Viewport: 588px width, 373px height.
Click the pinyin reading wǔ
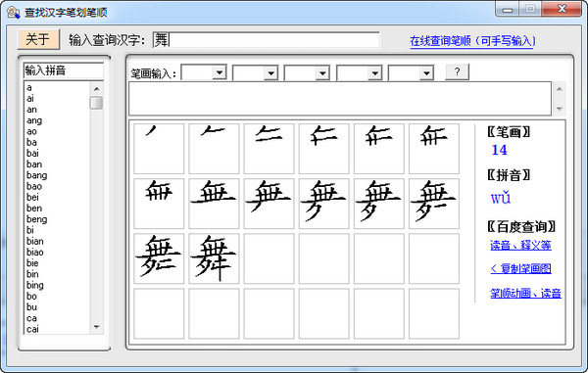501,198
